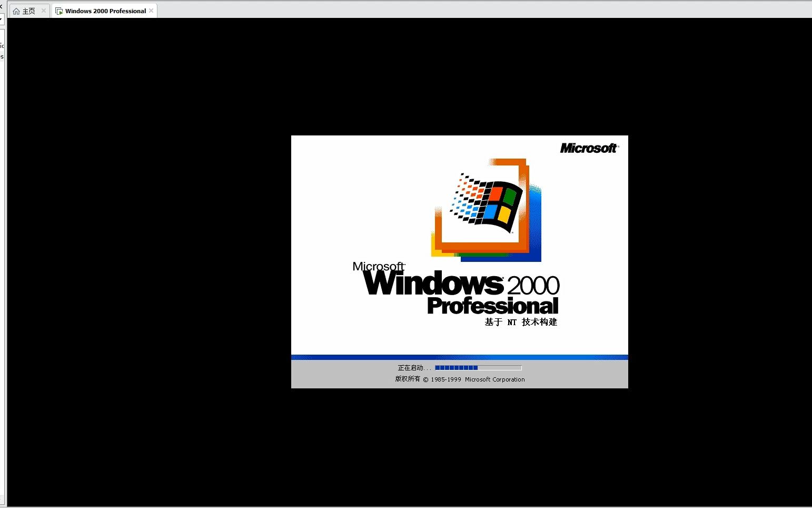
Task: Select the Windows 2000 Professional tab
Action: 105,11
